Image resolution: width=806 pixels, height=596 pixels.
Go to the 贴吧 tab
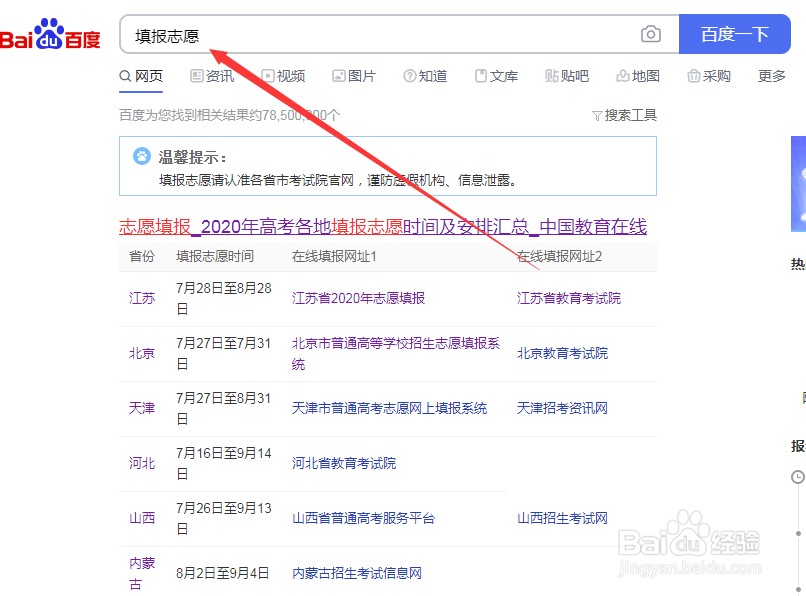[x=567, y=76]
